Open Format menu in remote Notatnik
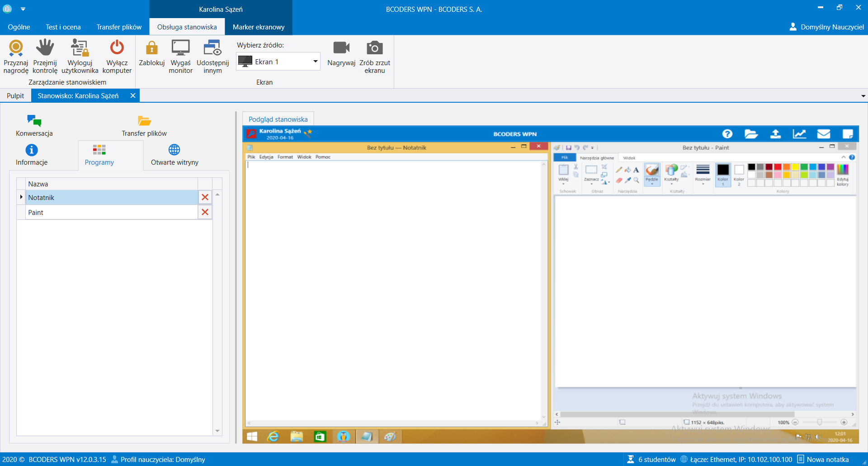 coord(285,157)
